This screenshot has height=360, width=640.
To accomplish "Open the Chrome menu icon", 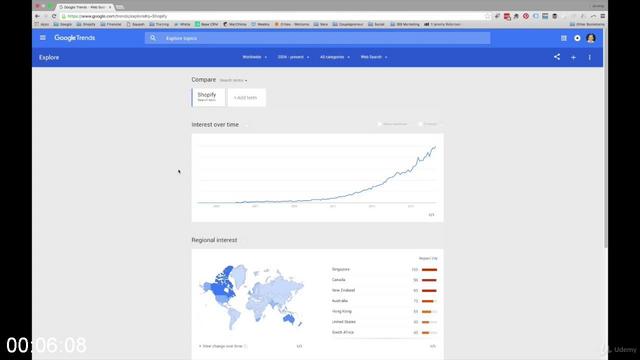I will point(602,16).
